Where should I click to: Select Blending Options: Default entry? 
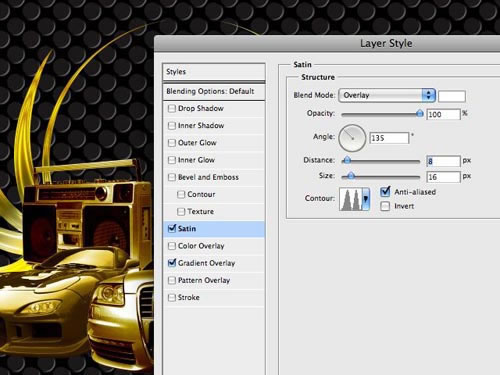click(214, 91)
